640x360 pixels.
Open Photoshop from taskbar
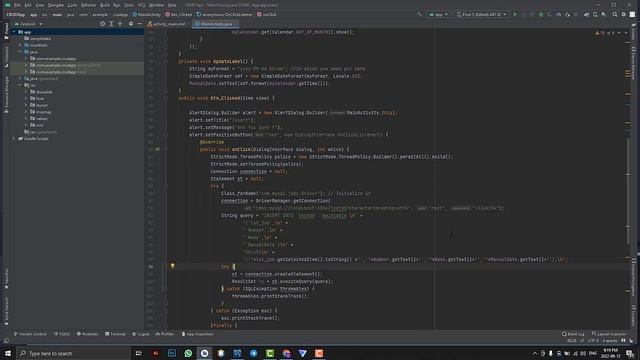click(x=172, y=353)
